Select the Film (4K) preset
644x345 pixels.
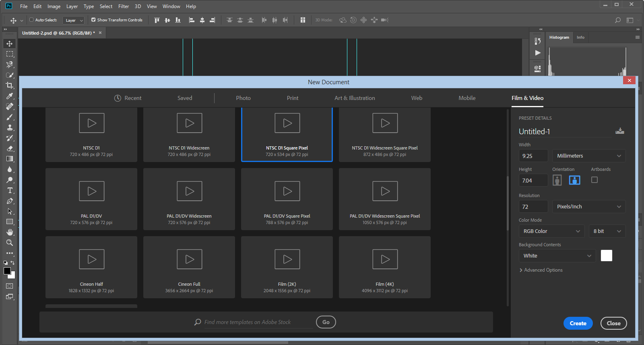385,267
